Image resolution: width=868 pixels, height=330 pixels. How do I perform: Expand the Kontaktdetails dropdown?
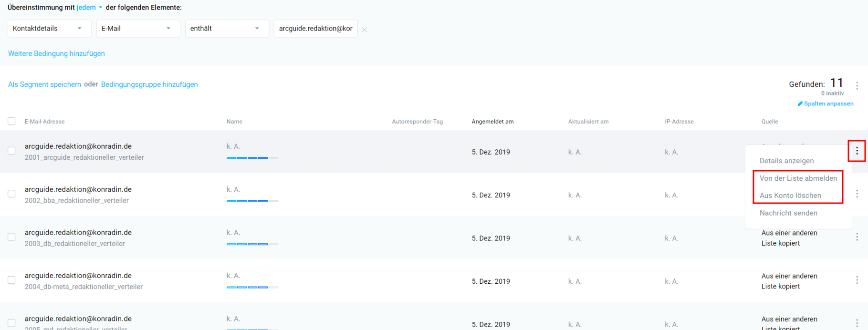click(x=47, y=29)
